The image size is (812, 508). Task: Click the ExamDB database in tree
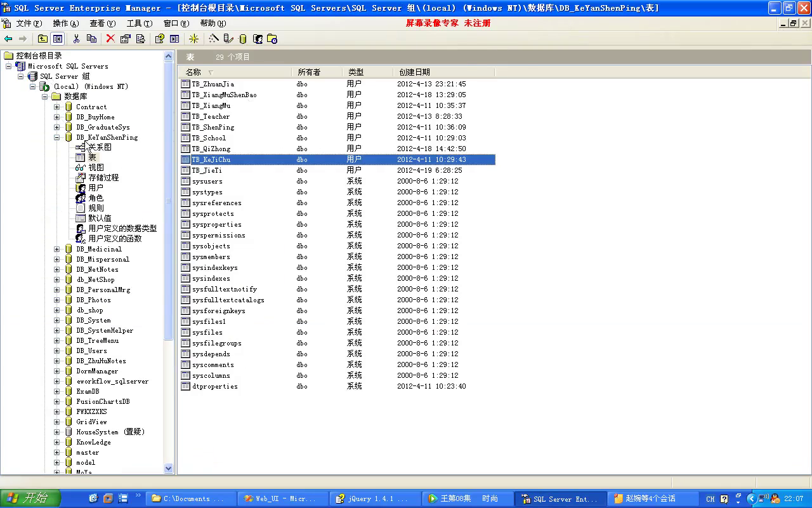(x=88, y=391)
